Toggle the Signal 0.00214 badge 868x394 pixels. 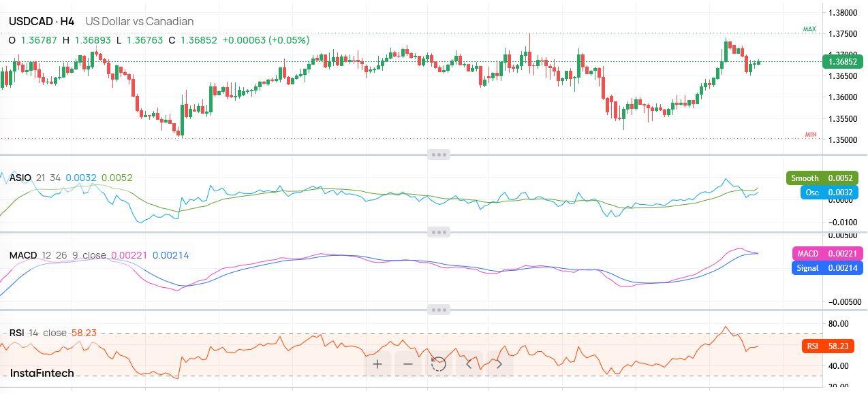(x=826, y=268)
